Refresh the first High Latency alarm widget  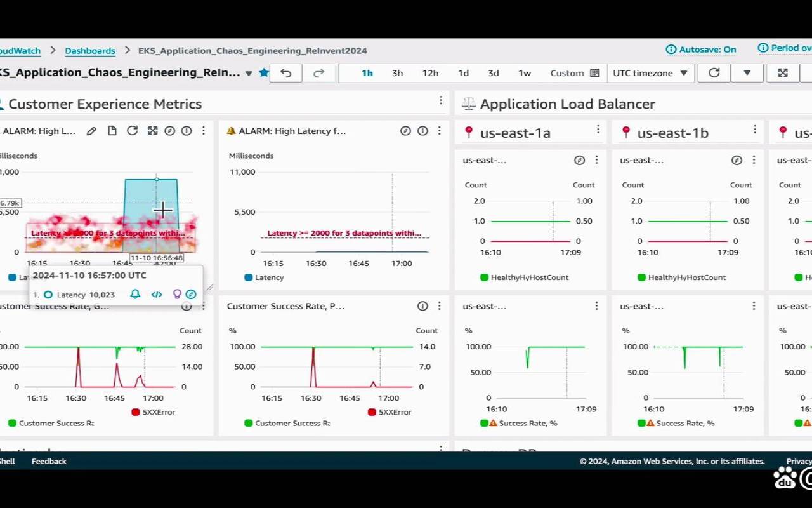click(x=132, y=131)
